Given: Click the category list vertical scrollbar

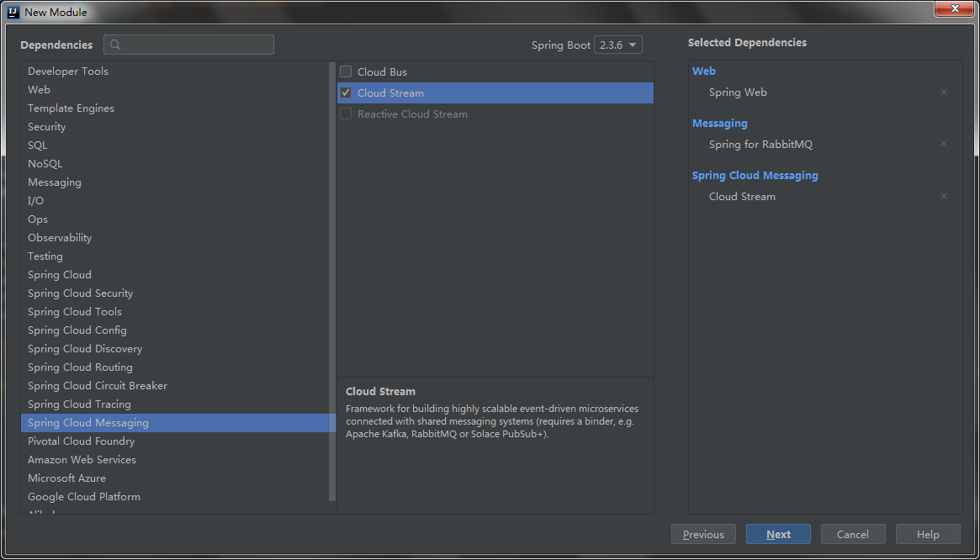Looking at the screenshot, I should point(332,281).
